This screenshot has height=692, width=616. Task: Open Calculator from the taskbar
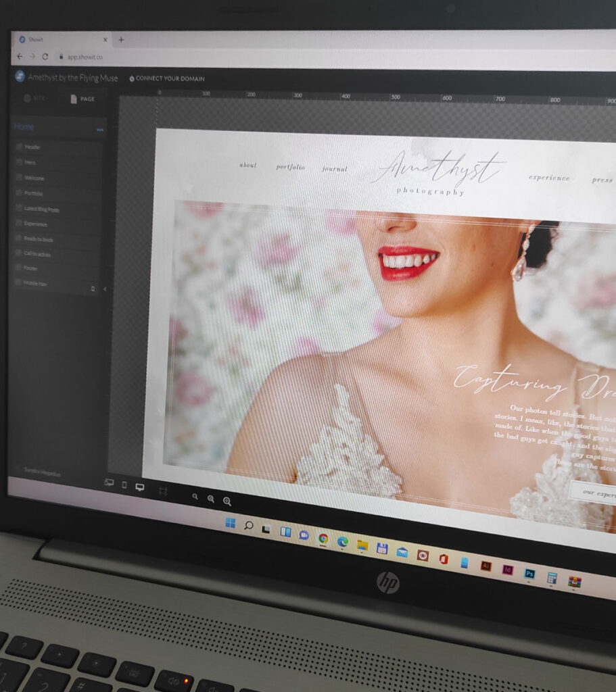552,578
